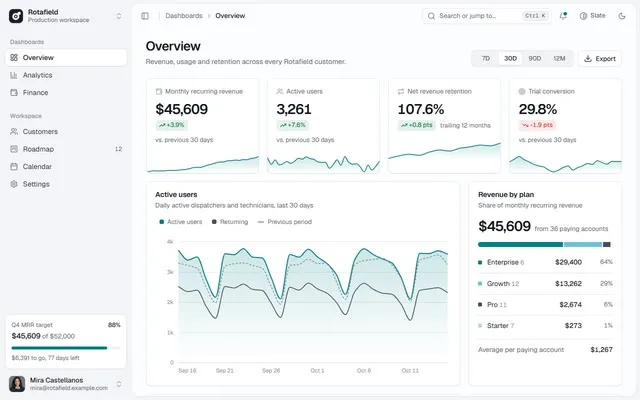640x400 pixels.
Task: Select the 30D time range
Action: click(x=510, y=58)
